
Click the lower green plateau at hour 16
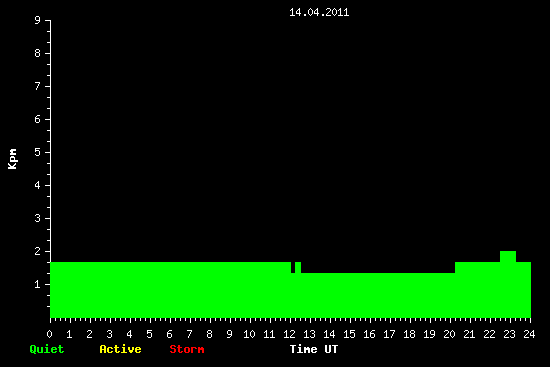click(x=369, y=295)
